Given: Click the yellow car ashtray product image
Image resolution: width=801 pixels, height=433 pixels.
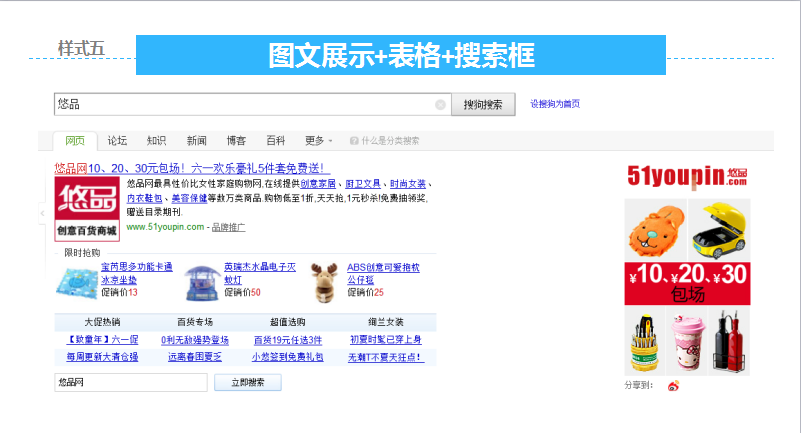Looking at the screenshot, I should 719,230.
